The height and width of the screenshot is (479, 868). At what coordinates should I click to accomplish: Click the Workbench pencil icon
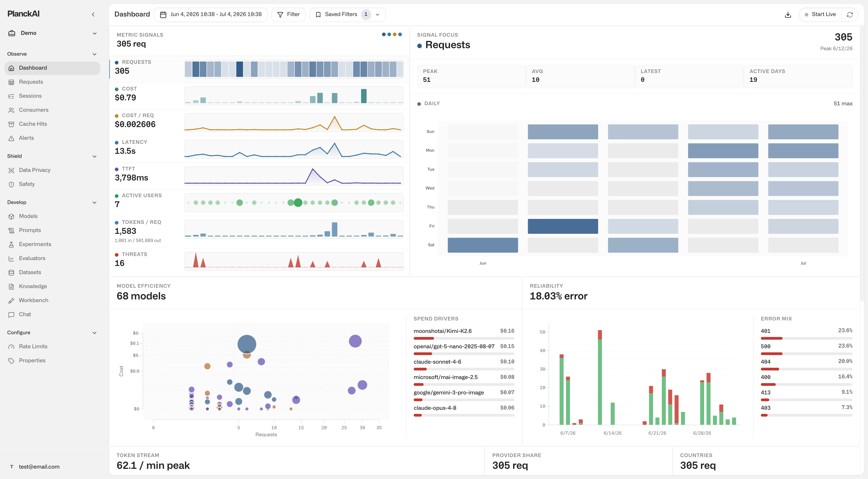(12, 300)
